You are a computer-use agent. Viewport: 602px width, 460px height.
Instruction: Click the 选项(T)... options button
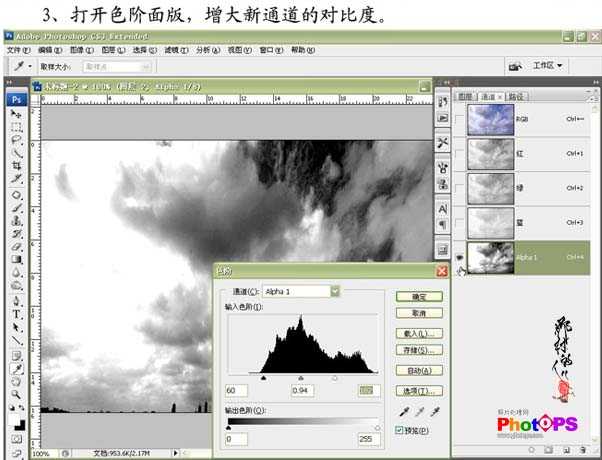[x=419, y=391]
